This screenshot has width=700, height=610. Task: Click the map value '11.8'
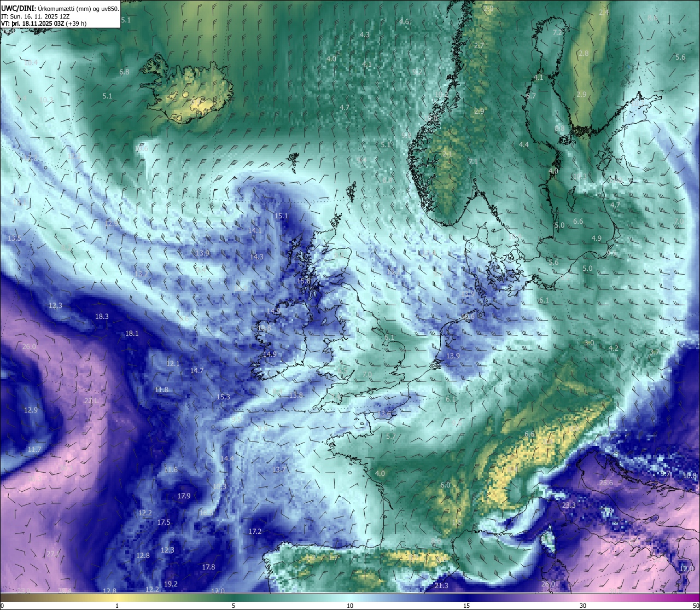[161, 390]
